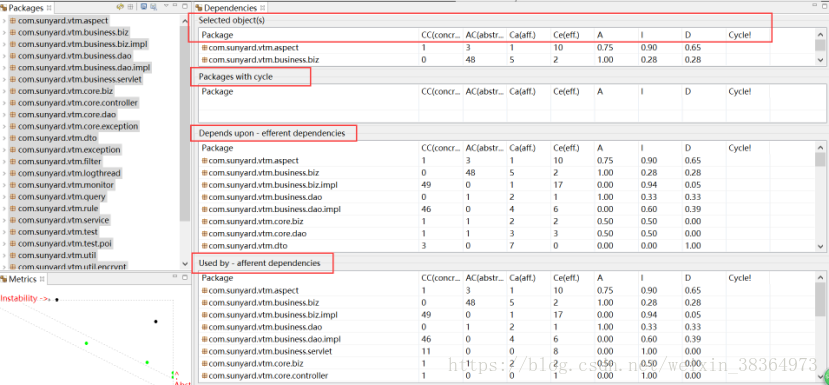
Task: Click the blue magnifier icon in Packages toolbar
Action: [x=153, y=7]
